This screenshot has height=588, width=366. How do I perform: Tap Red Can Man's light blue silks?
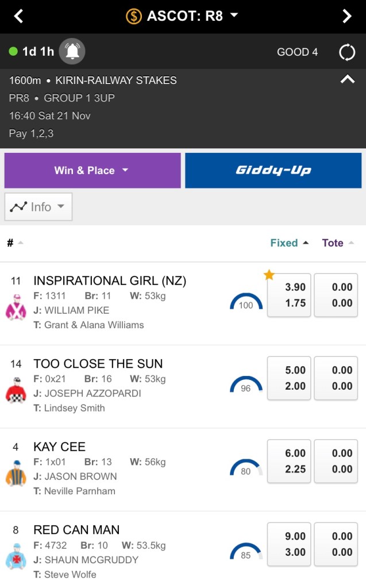(16, 556)
